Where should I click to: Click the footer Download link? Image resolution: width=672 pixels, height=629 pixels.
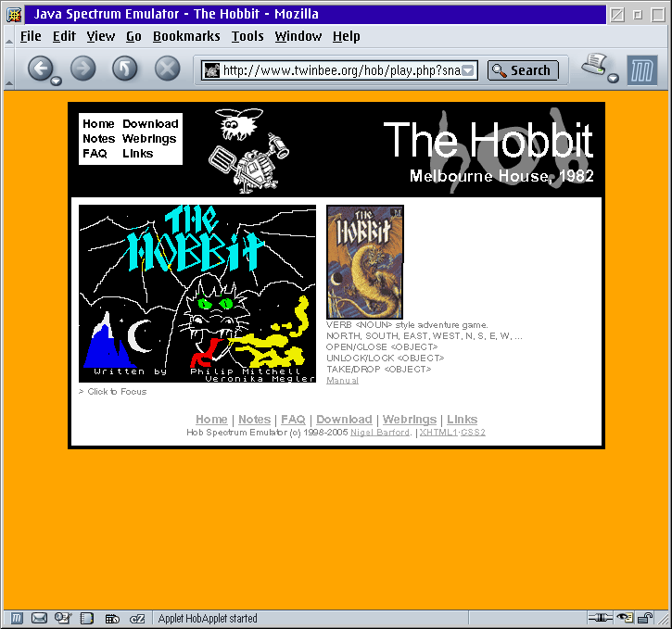pos(344,420)
